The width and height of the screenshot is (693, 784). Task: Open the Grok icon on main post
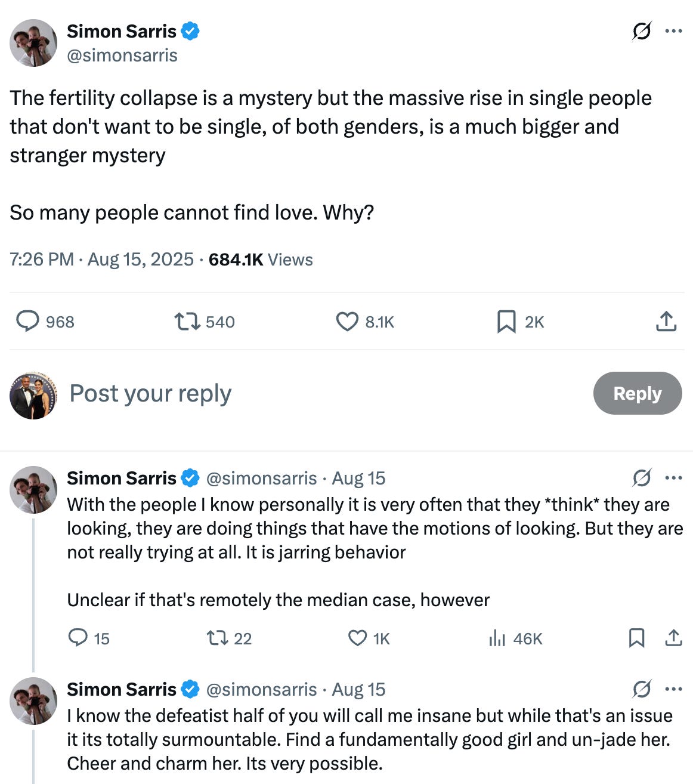tap(641, 30)
